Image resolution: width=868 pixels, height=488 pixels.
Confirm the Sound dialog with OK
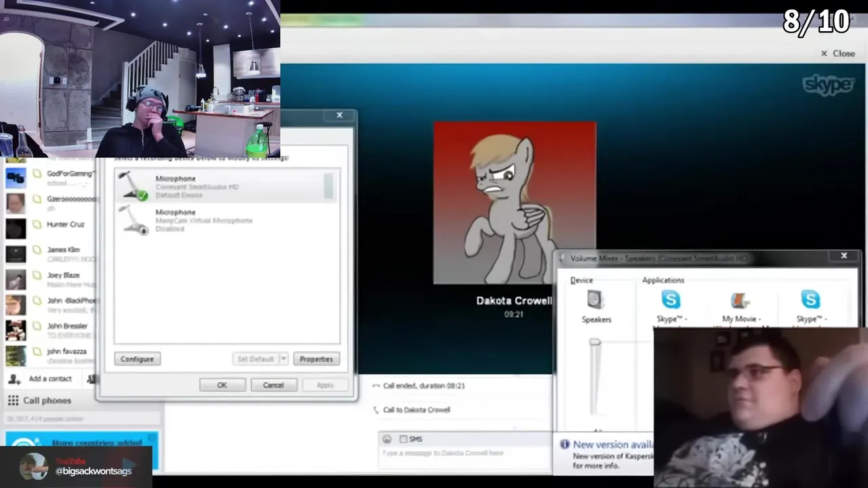[x=222, y=385]
